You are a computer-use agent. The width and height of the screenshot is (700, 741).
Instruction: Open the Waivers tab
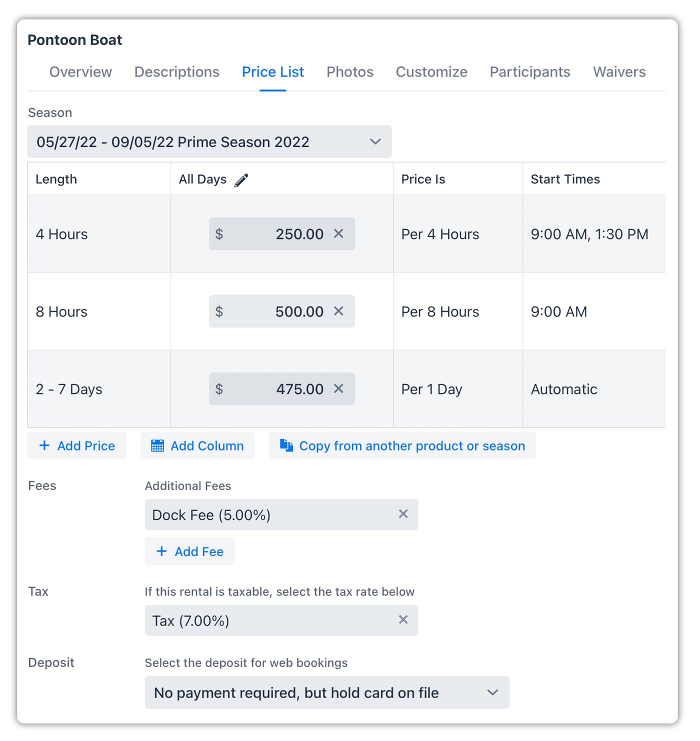[x=619, y=72]
